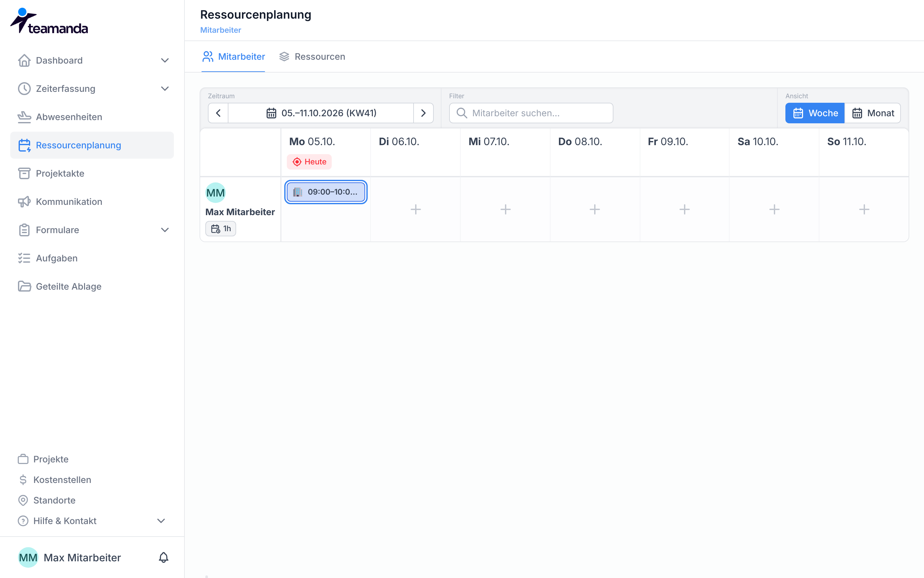Viewport: 924px width, 578px height.
Task: Click the 1h planned hours badge
Action: (x=221, y=229)
